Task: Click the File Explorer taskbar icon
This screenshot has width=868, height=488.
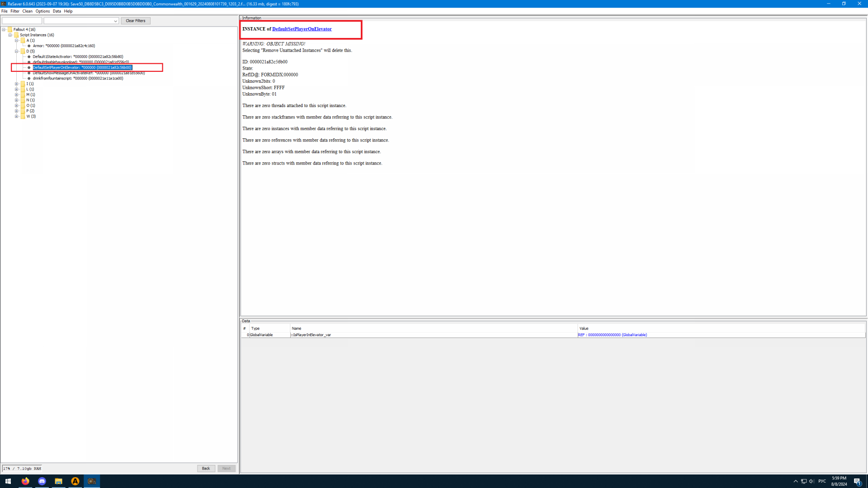Action: (58, 481)
